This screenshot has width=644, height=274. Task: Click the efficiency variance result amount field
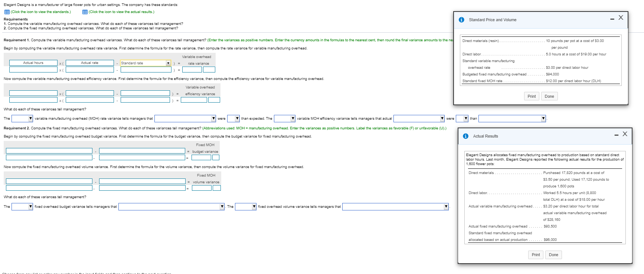[x=194, y=100]
